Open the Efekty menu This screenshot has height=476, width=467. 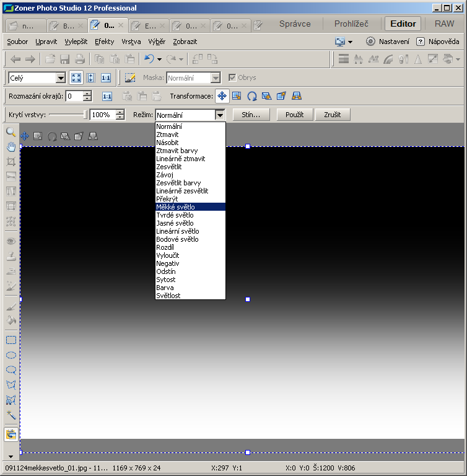(x=104, y=42)
